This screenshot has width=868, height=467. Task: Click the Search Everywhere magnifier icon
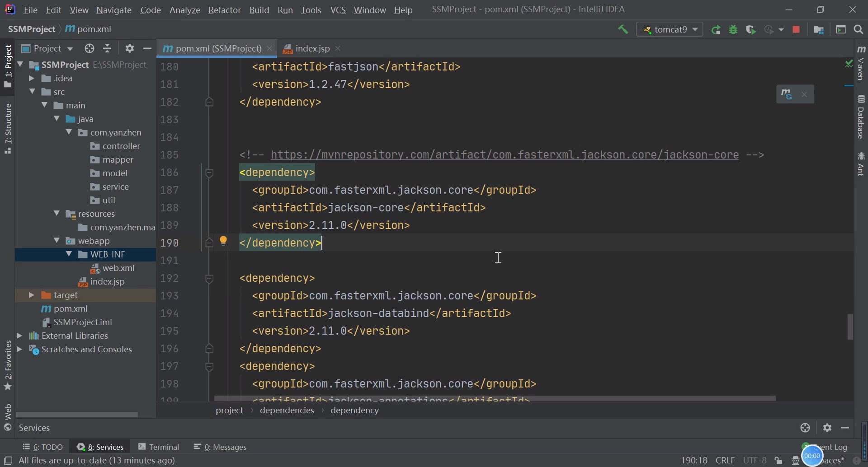859,30
